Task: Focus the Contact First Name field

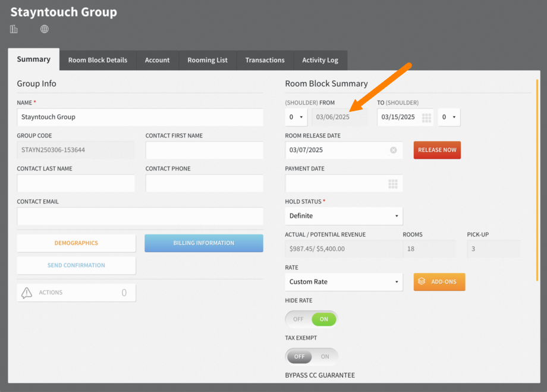Action: [205, 150]
